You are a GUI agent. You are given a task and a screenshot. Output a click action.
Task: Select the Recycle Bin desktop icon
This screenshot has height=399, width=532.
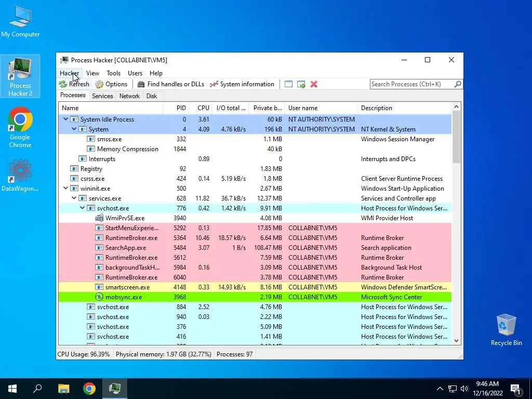pyautogui.click(x=506, y=329)
